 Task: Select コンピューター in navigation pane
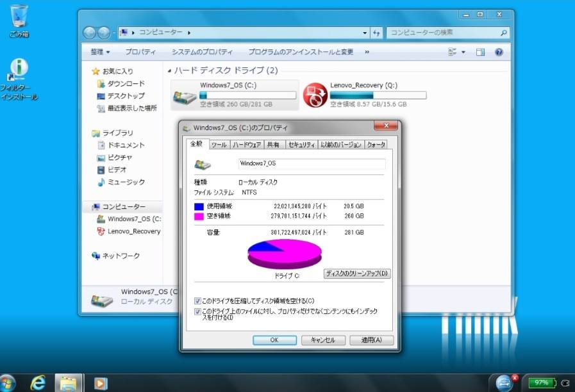(x=124, y=207)
